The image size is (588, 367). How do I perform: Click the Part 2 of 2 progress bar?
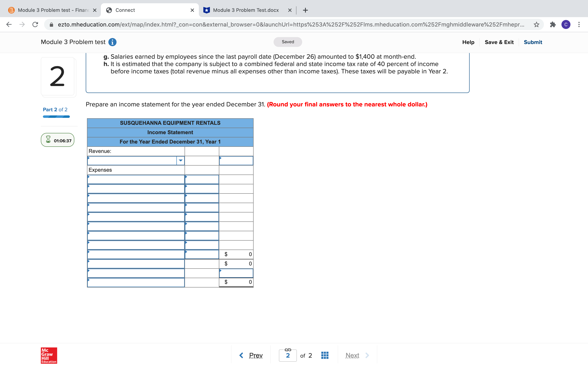click(56, 117)
